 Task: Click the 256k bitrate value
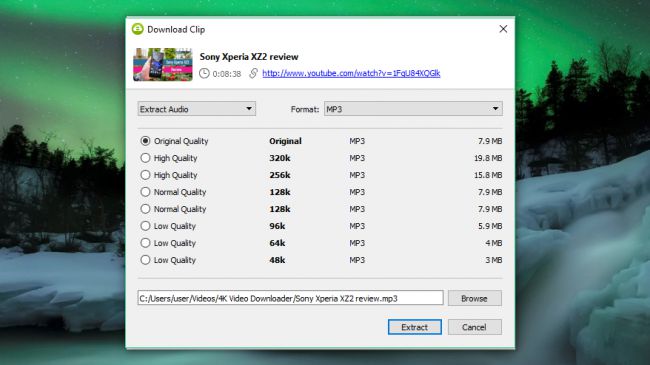[x=280, y=175]
